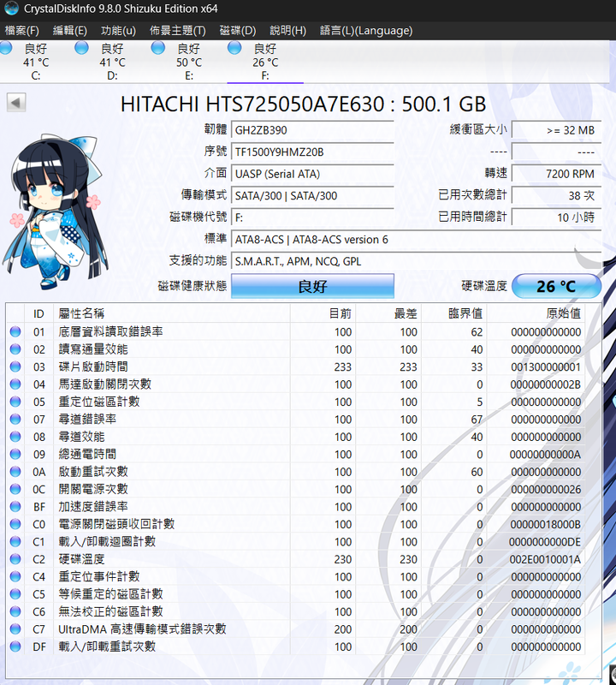Viewport: 616px width, 685px height.
Task: Select drive D: disk tab
Action: (112, 61)
